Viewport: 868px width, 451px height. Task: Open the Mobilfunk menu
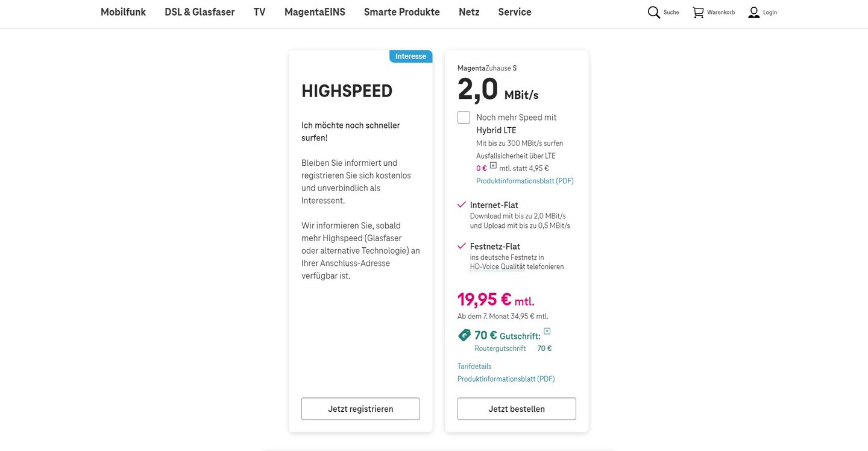click(123, 12)
